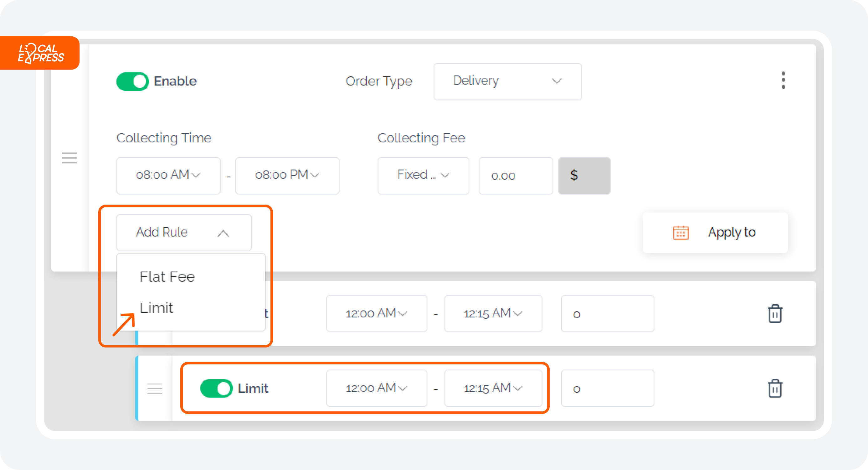This screenshot has height=470, width=868.
Task: Click the Collecting Fee amount field 0.00
Action: pos(516,175)
